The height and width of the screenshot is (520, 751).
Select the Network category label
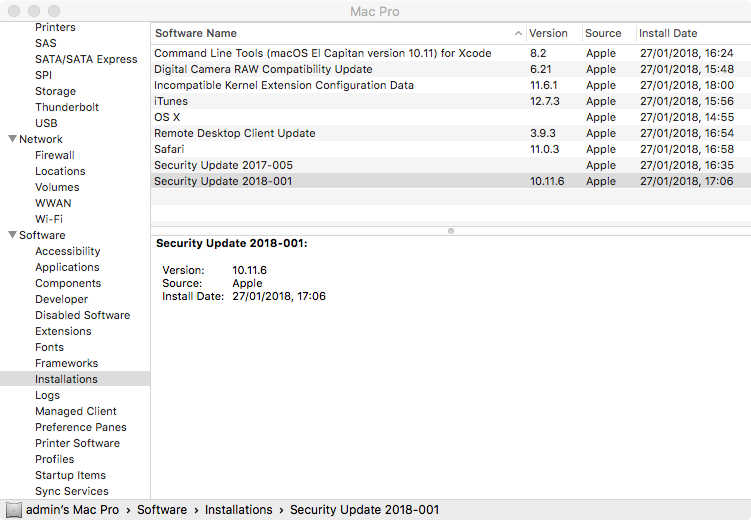41,139
